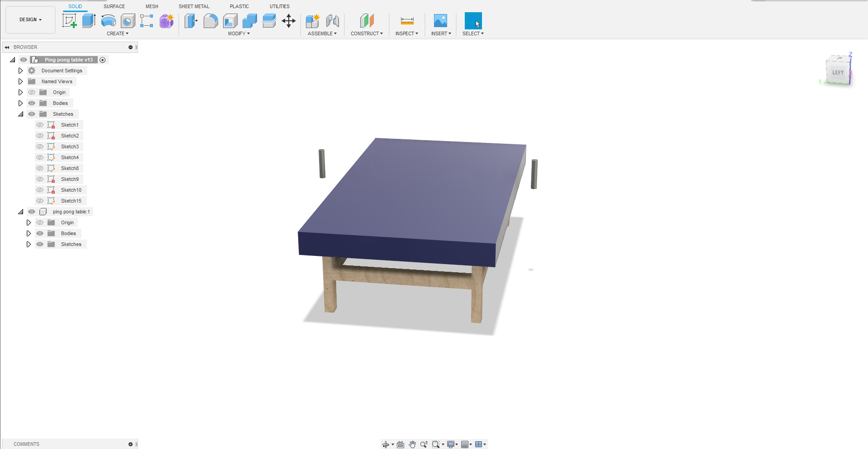Open the Extrude tool

[88, 20]
